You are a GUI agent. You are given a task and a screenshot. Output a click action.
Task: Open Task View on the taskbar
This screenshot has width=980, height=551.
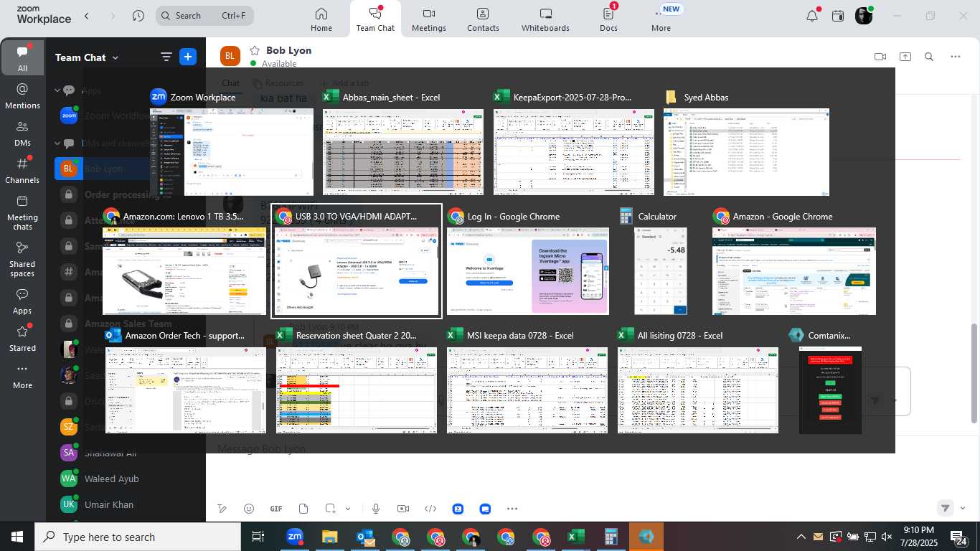tap(258, 537)
